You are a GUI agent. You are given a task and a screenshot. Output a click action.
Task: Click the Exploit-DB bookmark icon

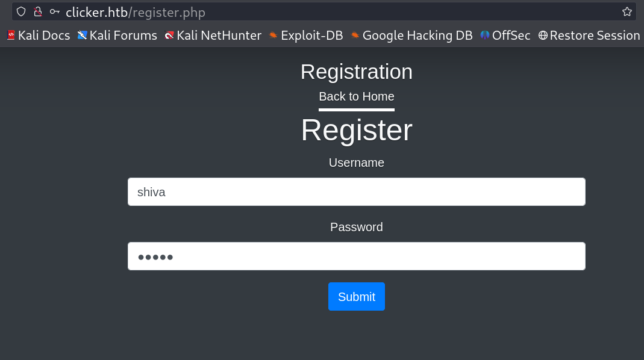click(274, 36)
